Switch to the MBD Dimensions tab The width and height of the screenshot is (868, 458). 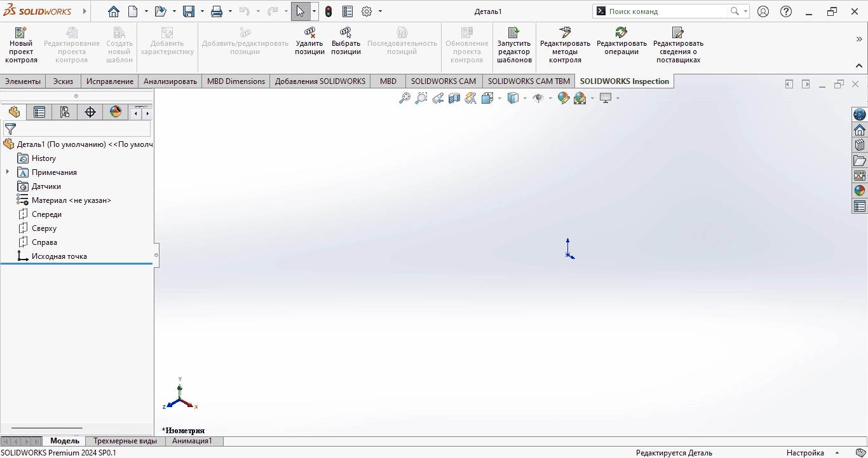point(236,81)
